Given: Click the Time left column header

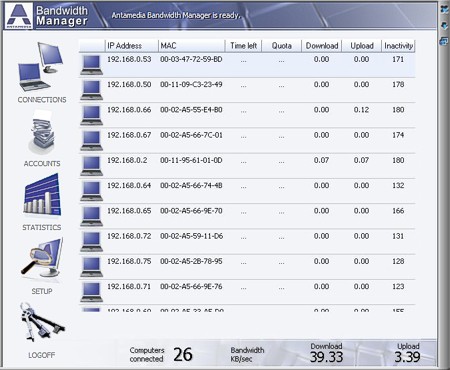Looking at the screenshot, I should tap(244, 46).
